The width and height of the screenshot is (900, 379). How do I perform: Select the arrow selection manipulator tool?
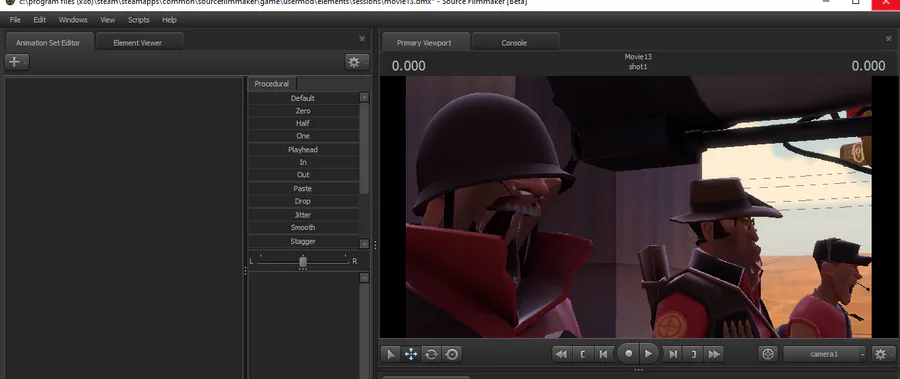[x=391, y=354]
